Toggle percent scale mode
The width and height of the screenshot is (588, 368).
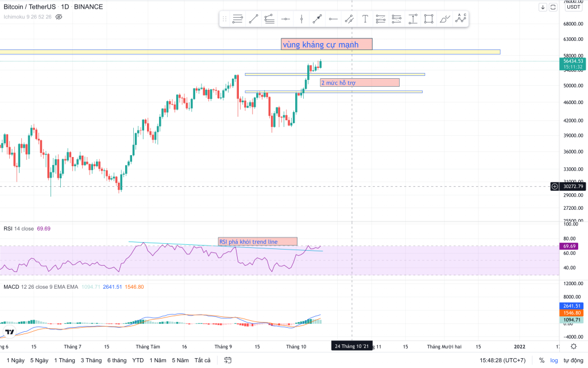tap(541, 361)
